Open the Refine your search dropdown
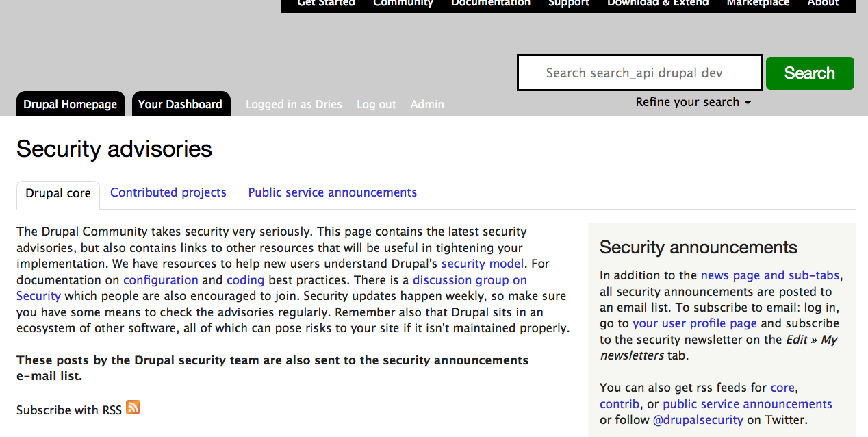 point(692,101)
